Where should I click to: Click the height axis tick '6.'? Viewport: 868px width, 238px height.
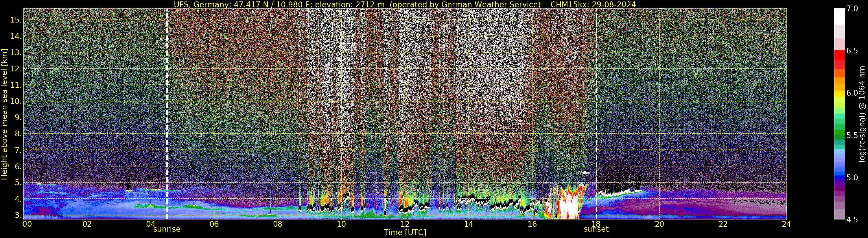[x=18, y=166]
